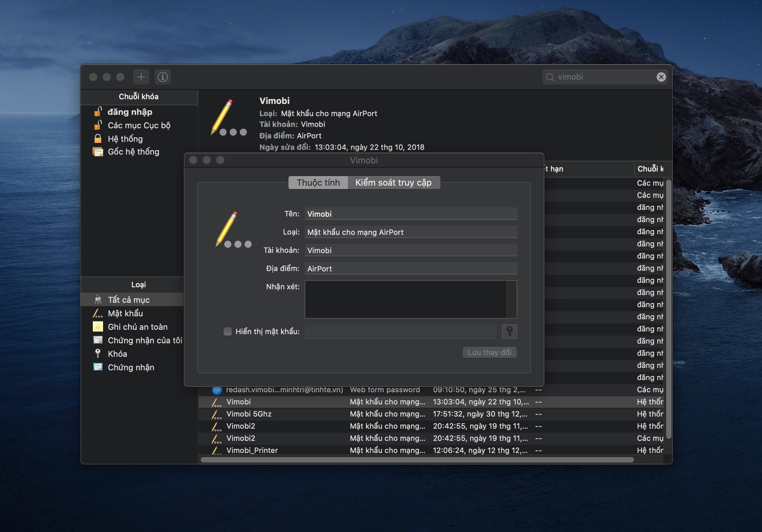The width and height of the screenshot is (762, 532).
Task: Click the pencil icon of the Vimobi 5Ghz row
Action: coord(217,414)
